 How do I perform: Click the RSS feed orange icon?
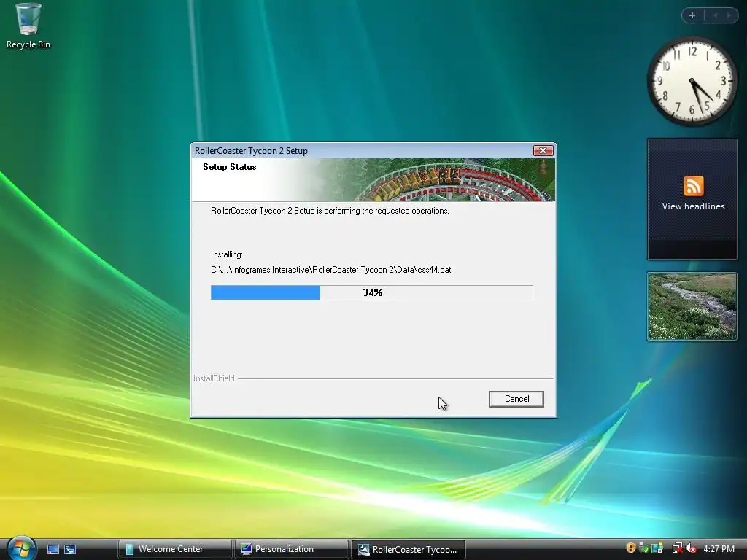tap(693, 186)
